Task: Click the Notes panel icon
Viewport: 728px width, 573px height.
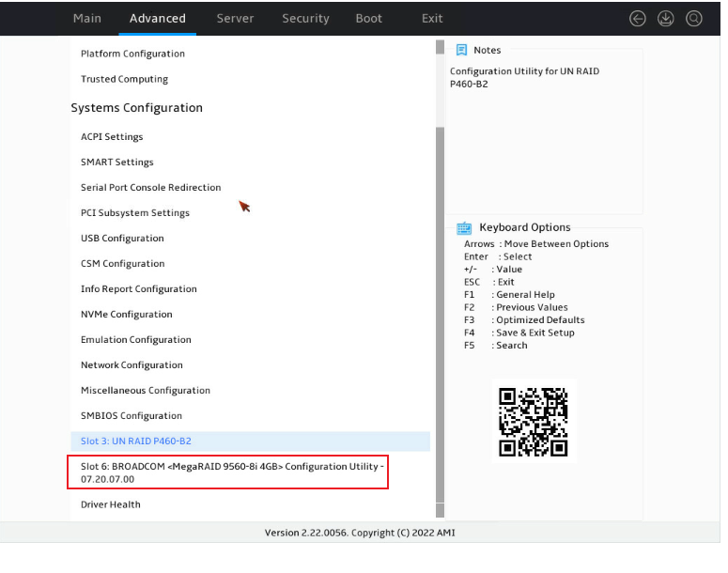Action: click(461, 50)
